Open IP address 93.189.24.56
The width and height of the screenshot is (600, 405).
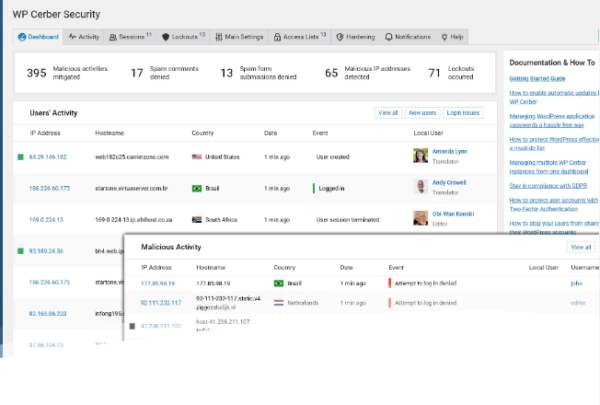tap(46, 251)
